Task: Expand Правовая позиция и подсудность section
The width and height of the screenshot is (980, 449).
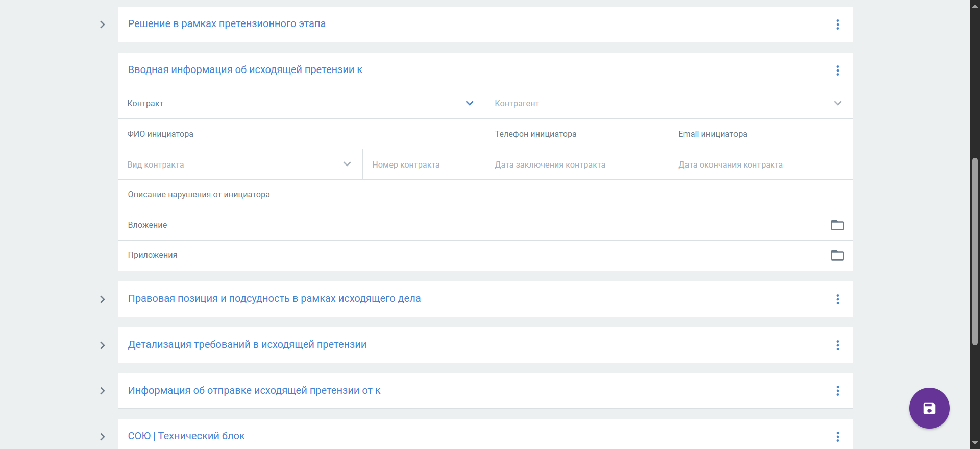Action: [x=103, y=299]
